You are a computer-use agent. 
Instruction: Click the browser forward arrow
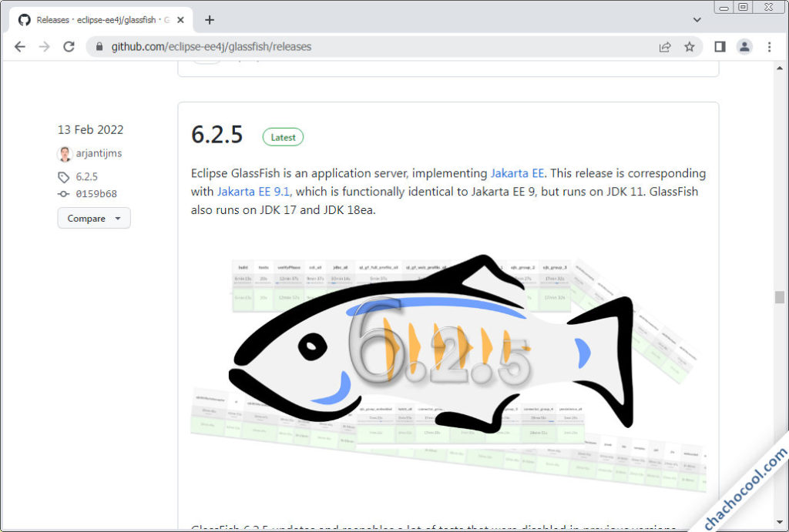coord(44,47)
